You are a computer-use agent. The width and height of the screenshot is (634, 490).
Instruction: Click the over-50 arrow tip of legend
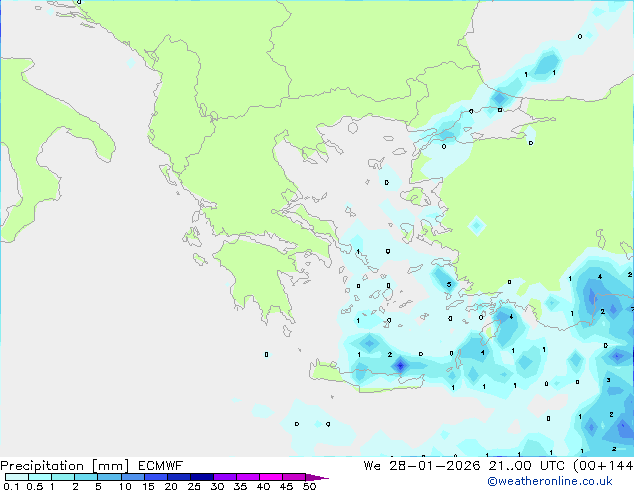tap(317, 477)
